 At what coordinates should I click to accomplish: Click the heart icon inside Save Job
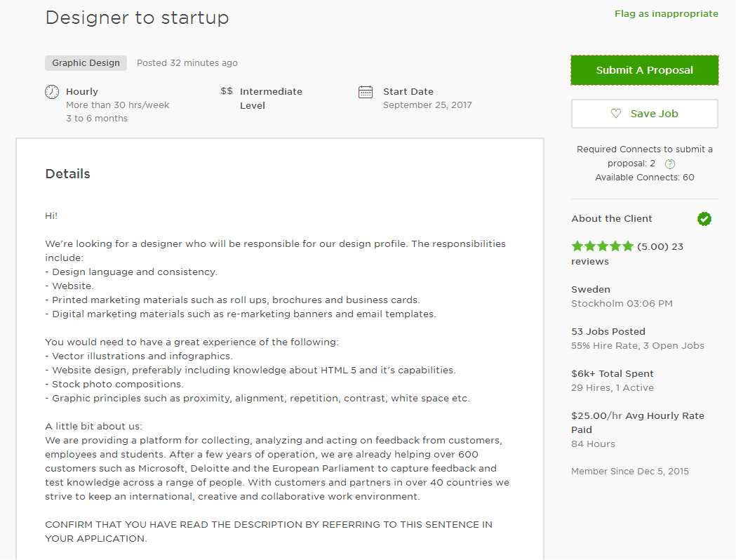[x=617, y=113]
